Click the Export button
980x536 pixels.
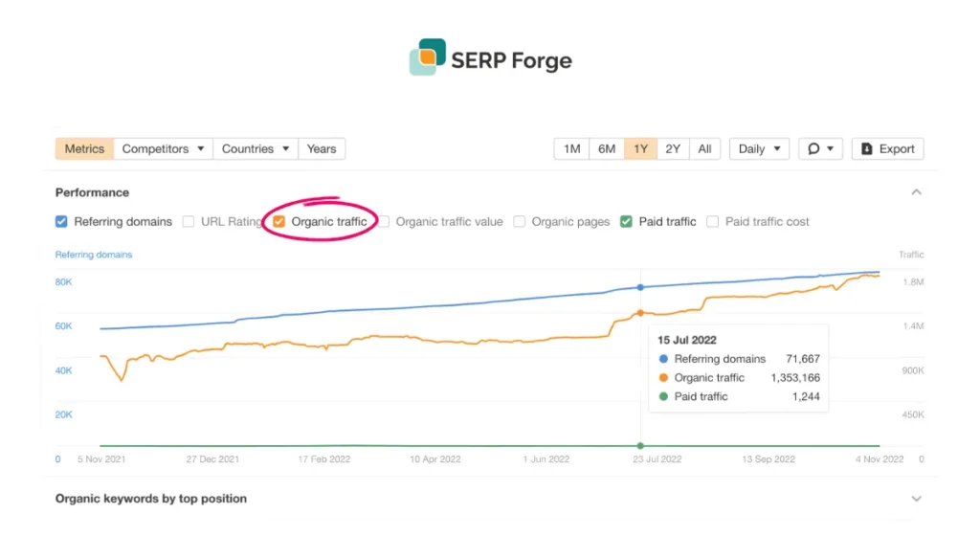pos(887,148)
